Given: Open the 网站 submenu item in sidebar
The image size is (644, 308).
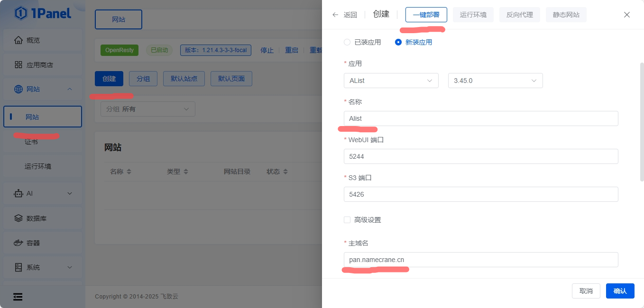Looking at the screenshot, I should point(43,117).
